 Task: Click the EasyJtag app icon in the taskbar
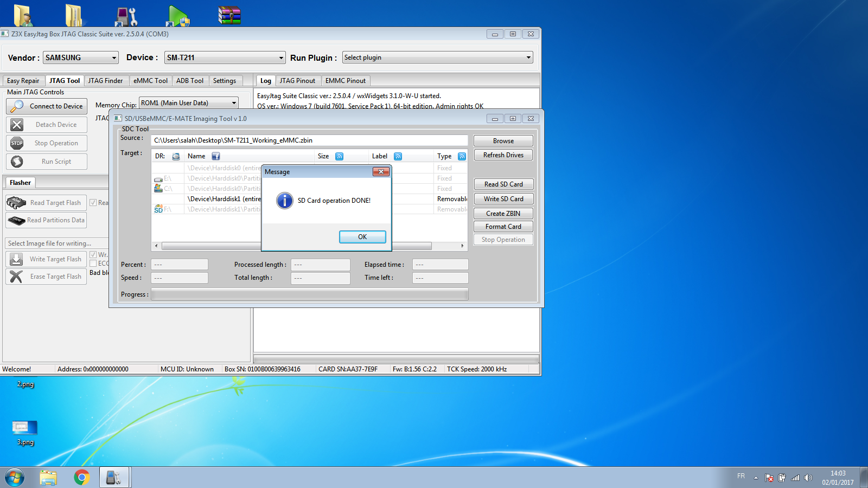tap(114, 477)
